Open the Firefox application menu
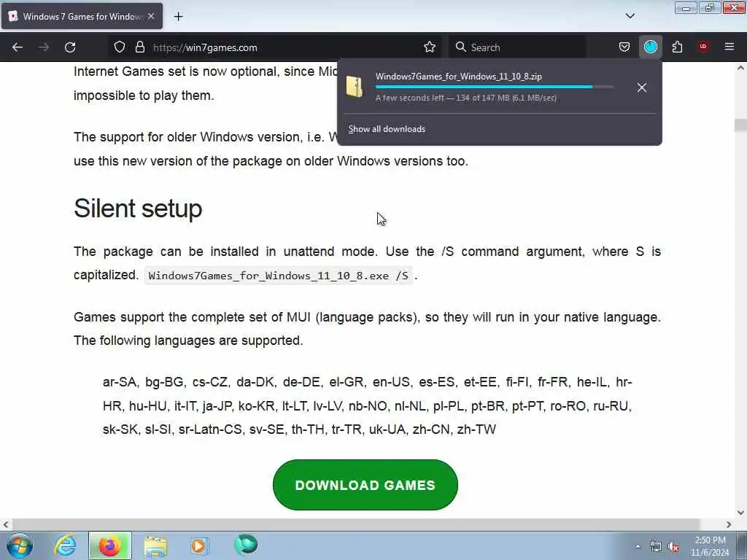This screenshot has height=560, width=747. (729, 47)
